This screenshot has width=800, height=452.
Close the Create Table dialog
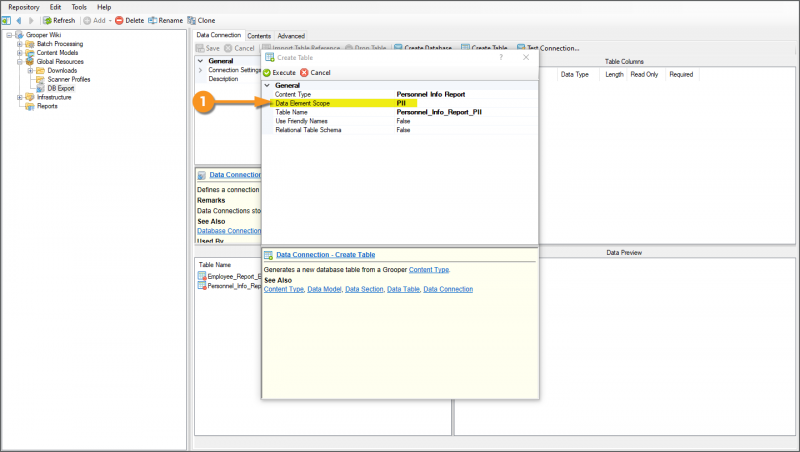click(526, 57)
